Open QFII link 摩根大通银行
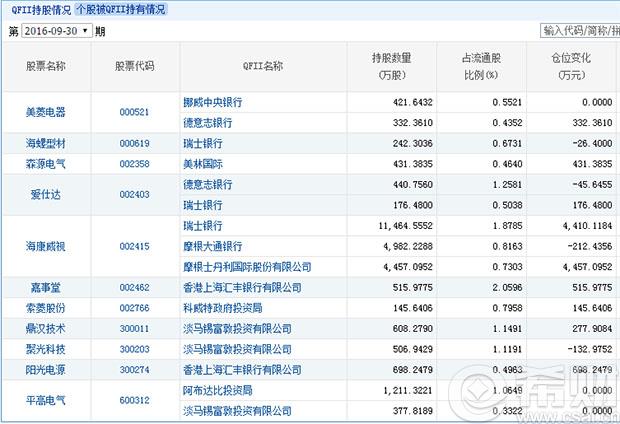Viewport: 620px width, 424px height. coord(212,246)
